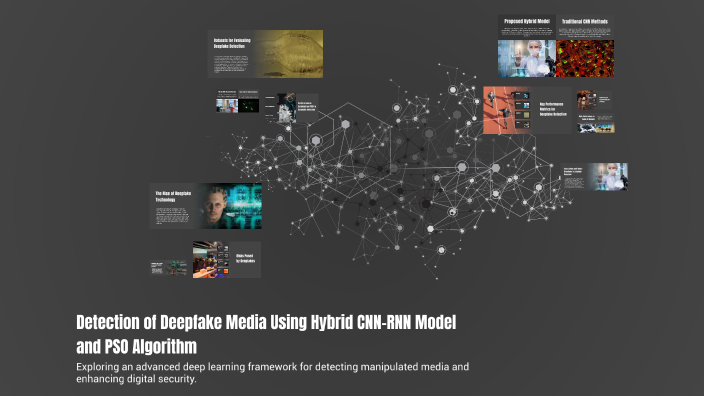
Task: Open 'The Rise of Deepfake Technology' slide
Action: (206, 206)
